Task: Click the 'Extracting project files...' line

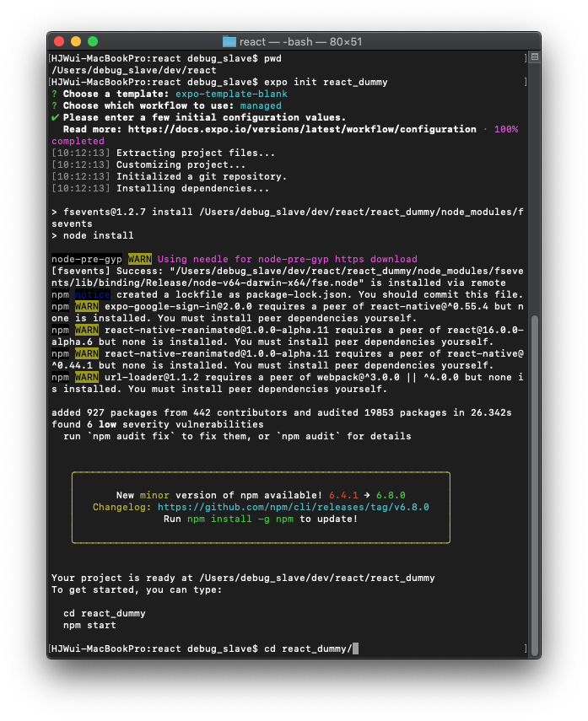Action: point(196,153)
